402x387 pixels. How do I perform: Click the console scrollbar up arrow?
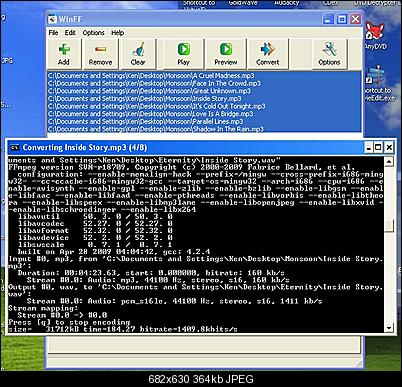coord(389,162)
